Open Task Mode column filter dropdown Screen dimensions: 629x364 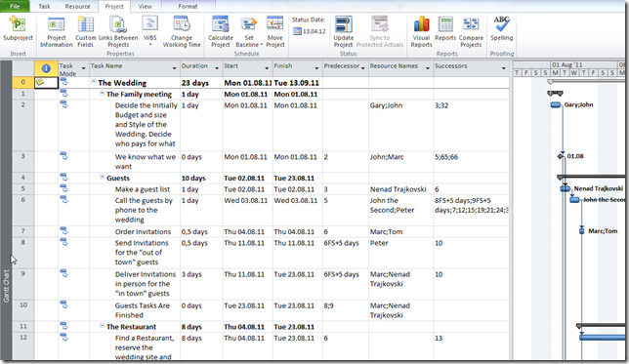83,68
